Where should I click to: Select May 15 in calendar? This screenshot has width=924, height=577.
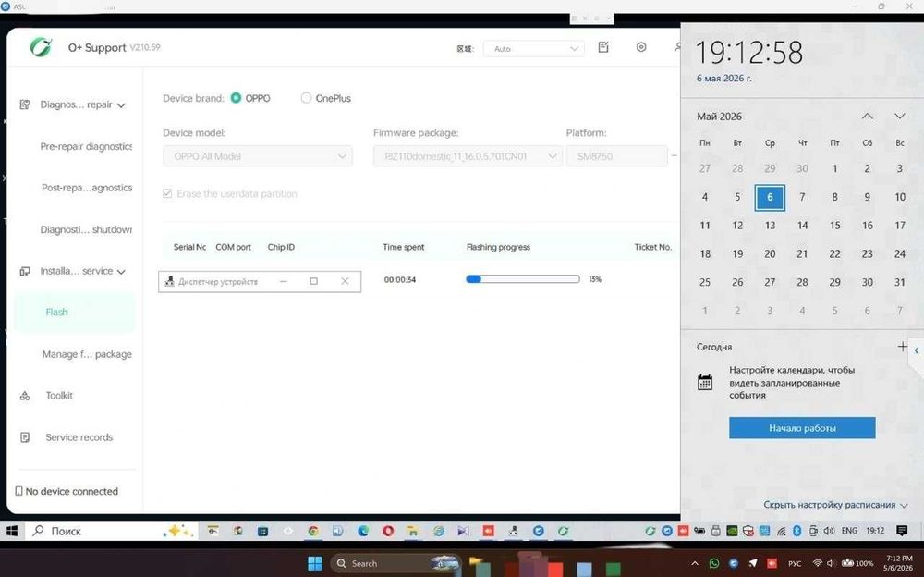click(834, 226)
